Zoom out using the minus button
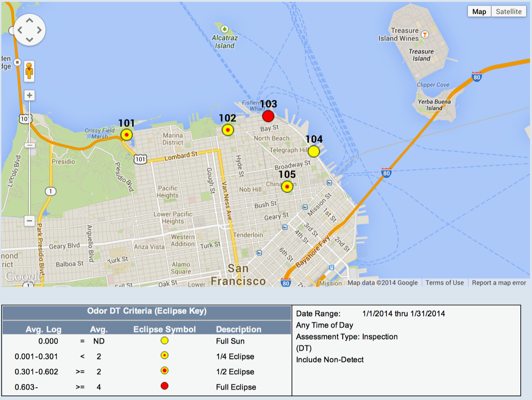532x400 pixels. tap(29, 220)
